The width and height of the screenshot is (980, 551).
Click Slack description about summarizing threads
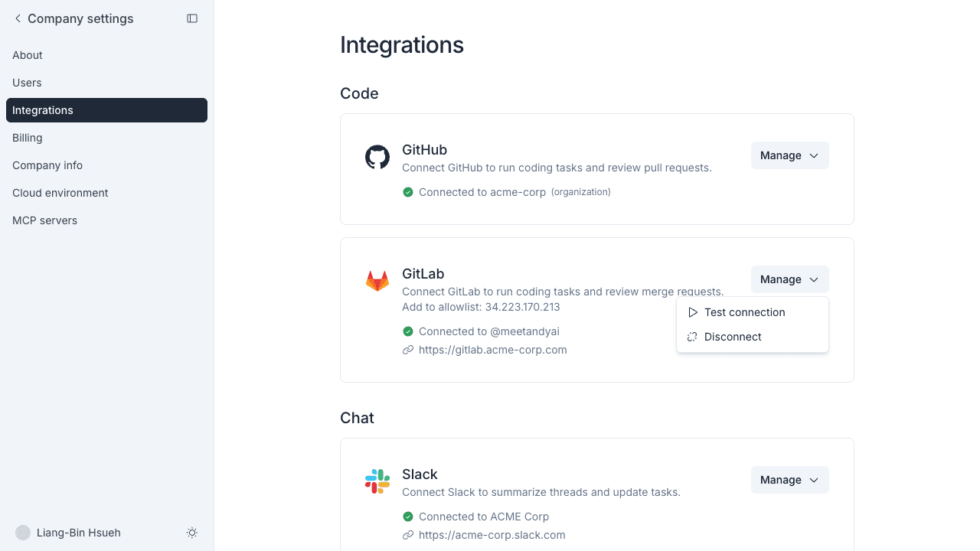pos(541,492)
